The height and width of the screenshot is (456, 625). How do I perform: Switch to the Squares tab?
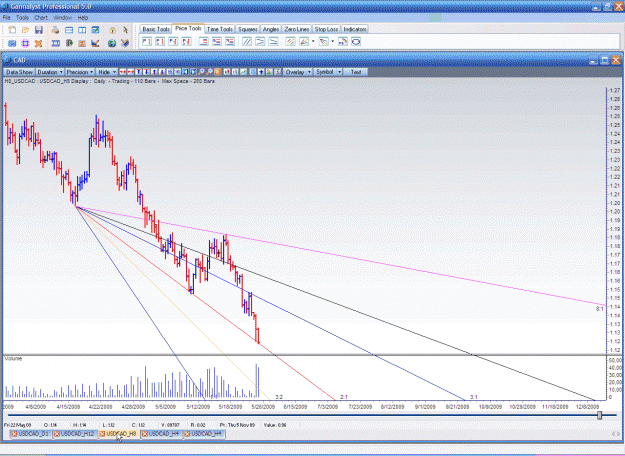(248, 29)
